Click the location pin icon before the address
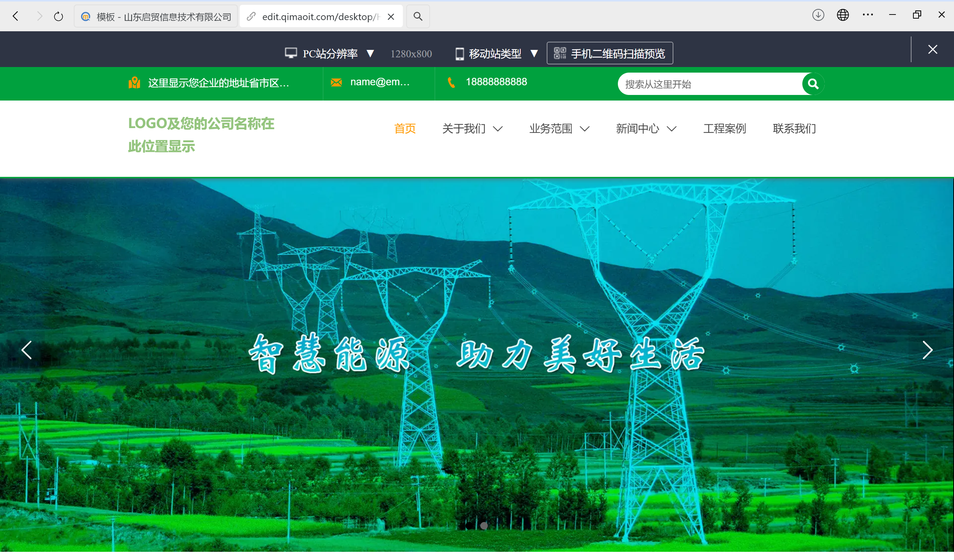The height and width of the screenshot is (560, 954). 135,83
